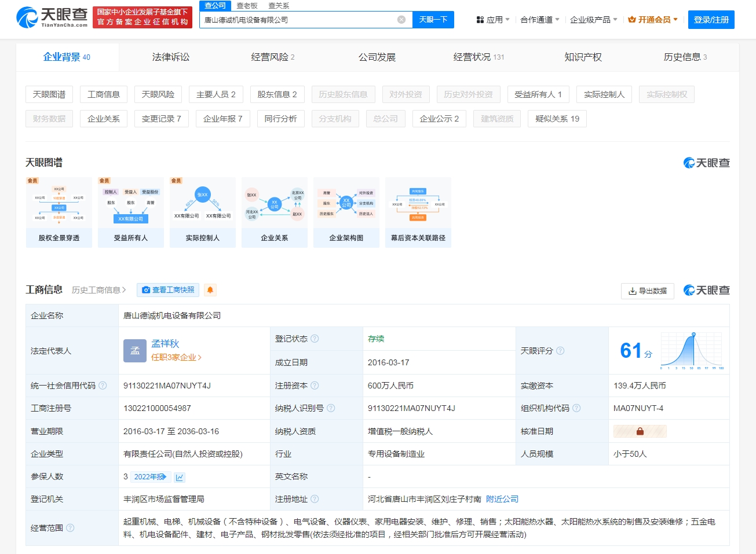Click the 孟 avatar of legal representative
This screenshot has height=554, width=756.
click(135, 351)
